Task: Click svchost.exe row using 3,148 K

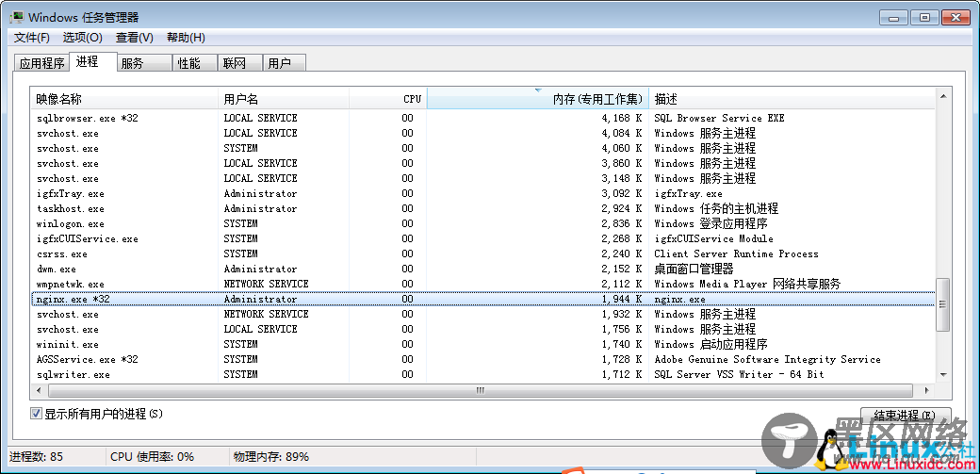Action: (x=483, y=179)
